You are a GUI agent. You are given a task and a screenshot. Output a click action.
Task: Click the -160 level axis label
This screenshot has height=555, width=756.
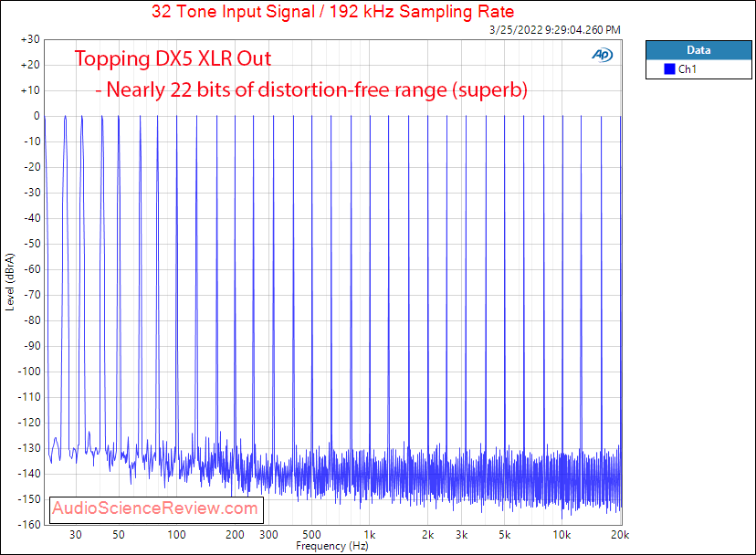coord(29,525)
